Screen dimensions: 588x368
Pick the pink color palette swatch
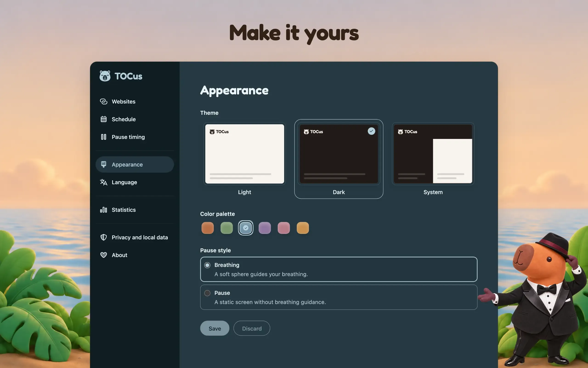tap(284, 228)
